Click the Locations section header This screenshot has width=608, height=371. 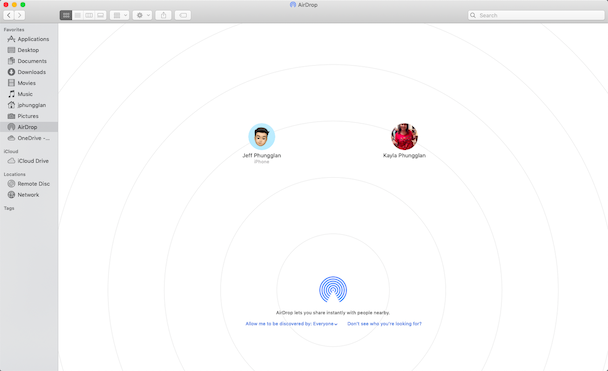coord(15,174)
